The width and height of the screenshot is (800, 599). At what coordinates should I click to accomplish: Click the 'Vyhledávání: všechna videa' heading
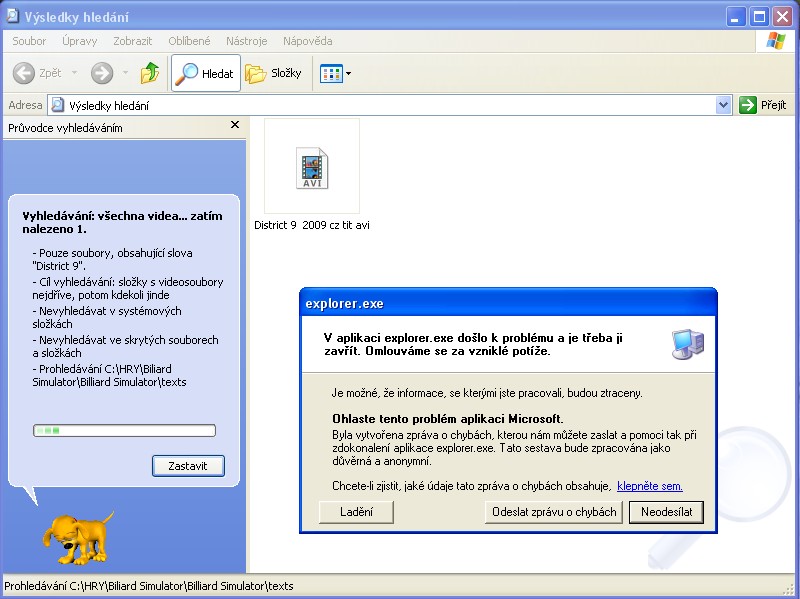click(x=122, y=222)
